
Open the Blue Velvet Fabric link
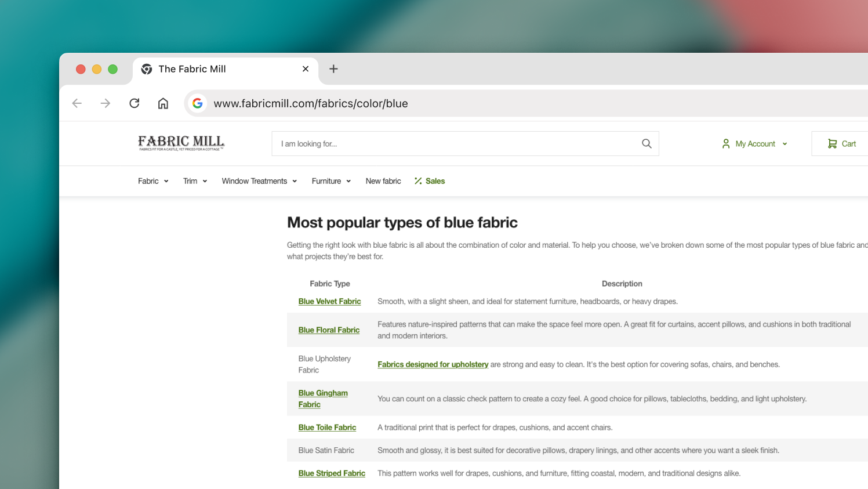click(x=329, y=302)
